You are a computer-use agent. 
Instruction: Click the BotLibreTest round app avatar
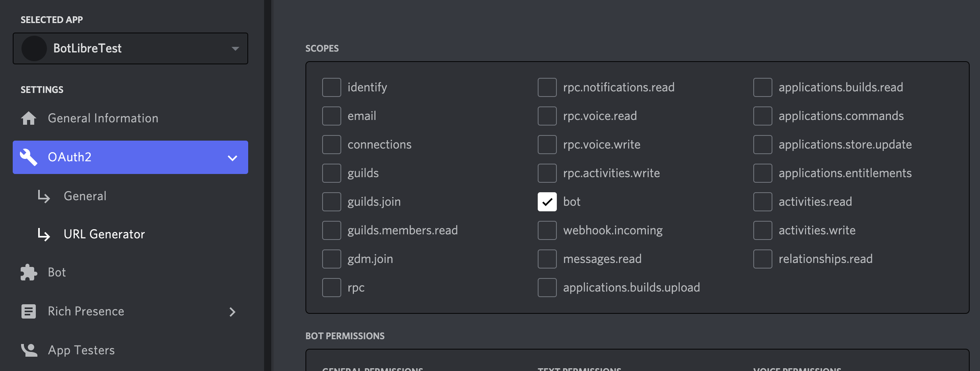click(x=34, y=48)
